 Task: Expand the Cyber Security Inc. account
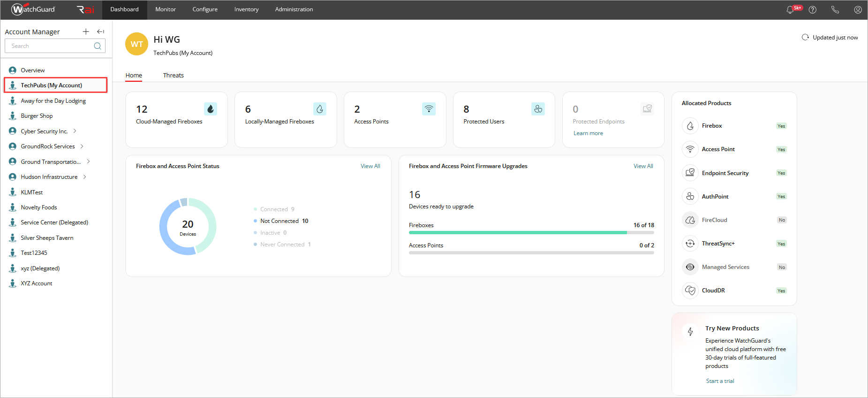pos(75,131)
